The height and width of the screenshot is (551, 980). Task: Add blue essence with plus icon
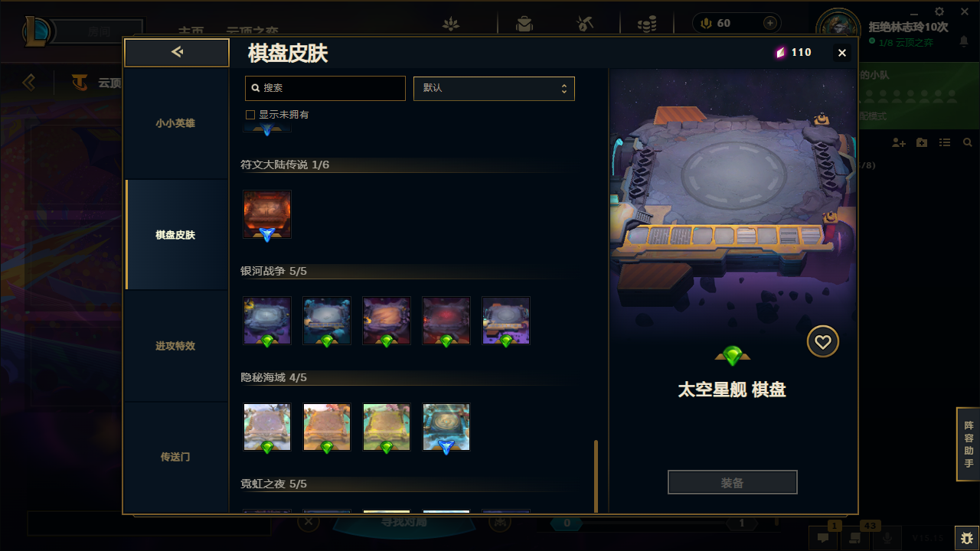[x=769, y=23]
